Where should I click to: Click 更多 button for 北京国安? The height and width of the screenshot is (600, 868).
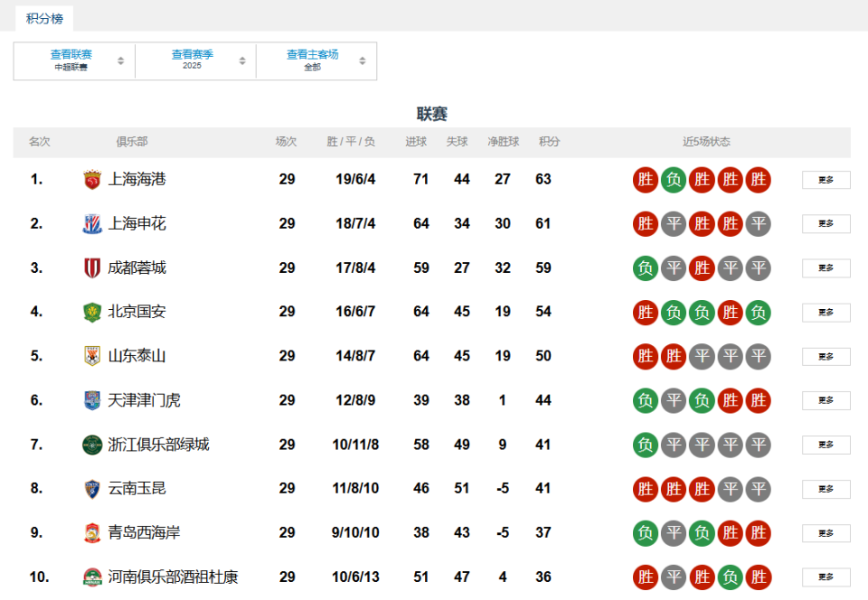point(826,313)
